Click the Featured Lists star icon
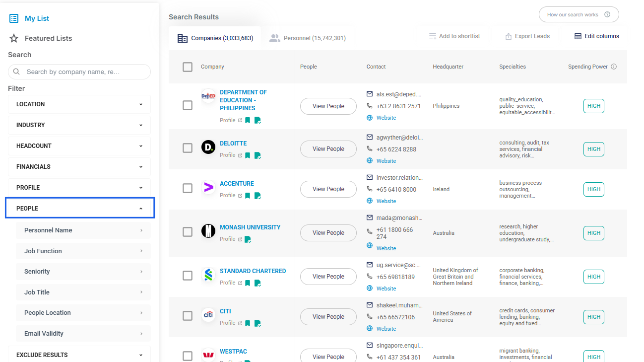Screen dimensions: 644x362 [14, 38]
